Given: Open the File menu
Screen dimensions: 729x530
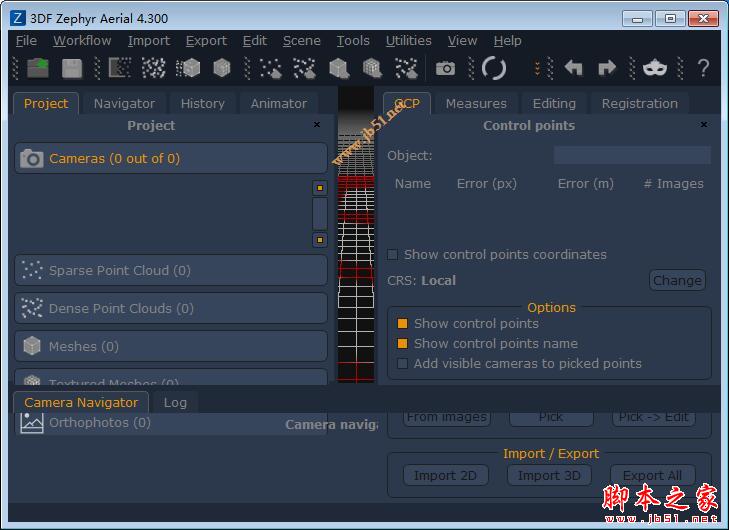Looking at the screenshot, I should pos(26,41).
